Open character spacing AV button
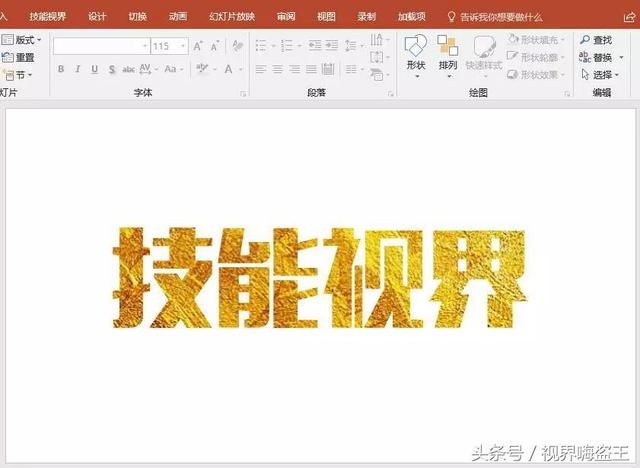 coord(146,69)
